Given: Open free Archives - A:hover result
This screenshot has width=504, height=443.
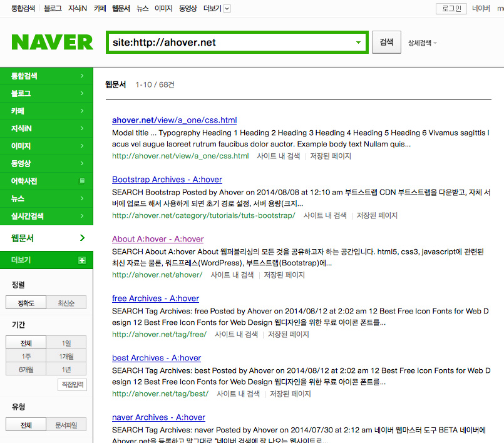Looking at the screenshot, I should point(155,298).
